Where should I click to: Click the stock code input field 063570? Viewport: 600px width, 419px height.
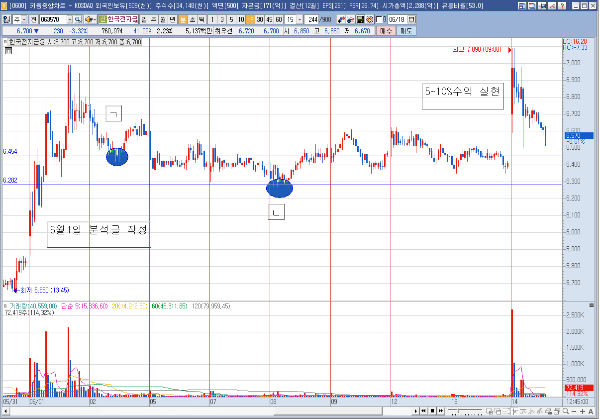point(54,20)
